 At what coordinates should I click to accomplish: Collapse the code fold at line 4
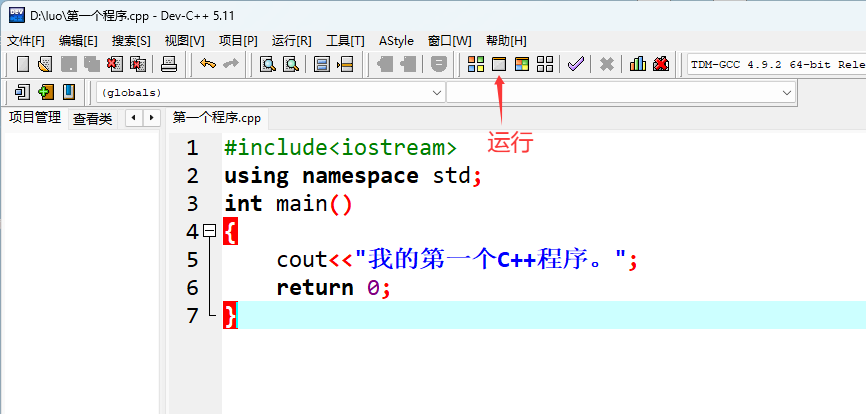(x=209, y=231)
